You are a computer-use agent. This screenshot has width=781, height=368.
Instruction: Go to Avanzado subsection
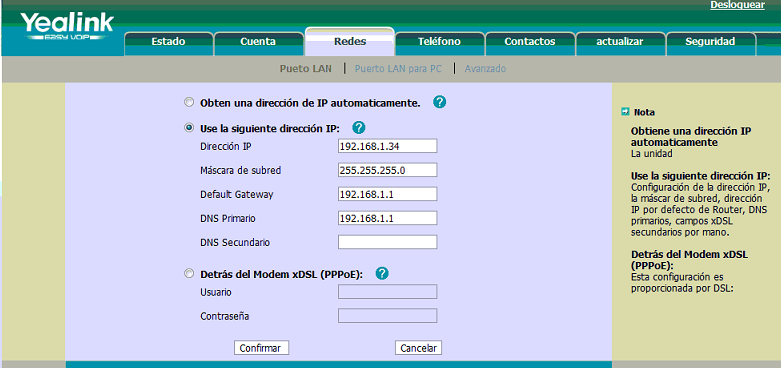(x=485, y=69)
